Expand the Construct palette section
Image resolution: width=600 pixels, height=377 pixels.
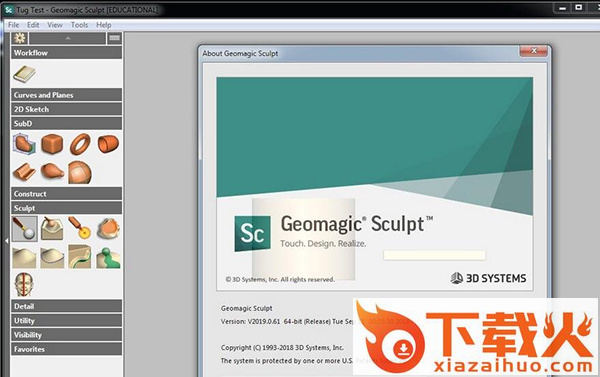67,194
